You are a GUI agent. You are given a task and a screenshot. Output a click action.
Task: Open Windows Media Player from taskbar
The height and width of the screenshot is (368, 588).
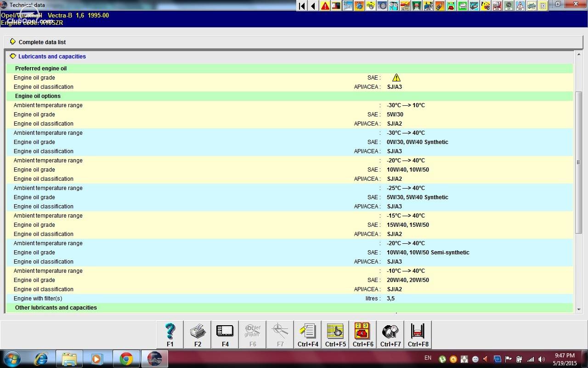coord(98,359)
